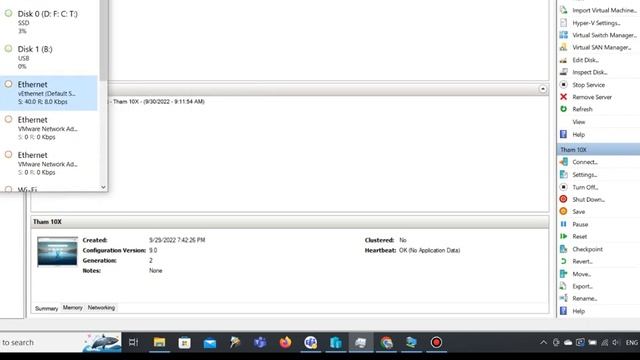Click the Help icon above Tham 10X header
The height and width of the screenshot is (360, 640).
click(564, 134)
